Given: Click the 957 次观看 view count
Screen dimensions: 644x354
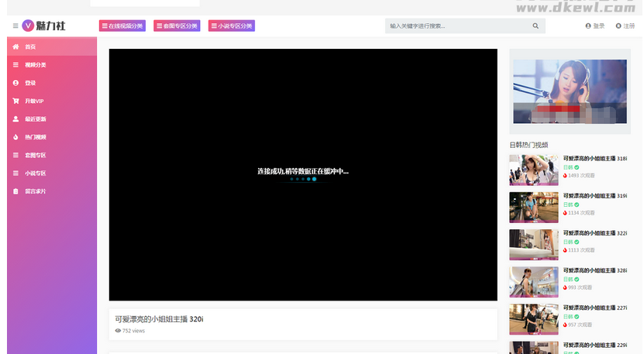Looking at the screenshot, I should coord(580,325).
